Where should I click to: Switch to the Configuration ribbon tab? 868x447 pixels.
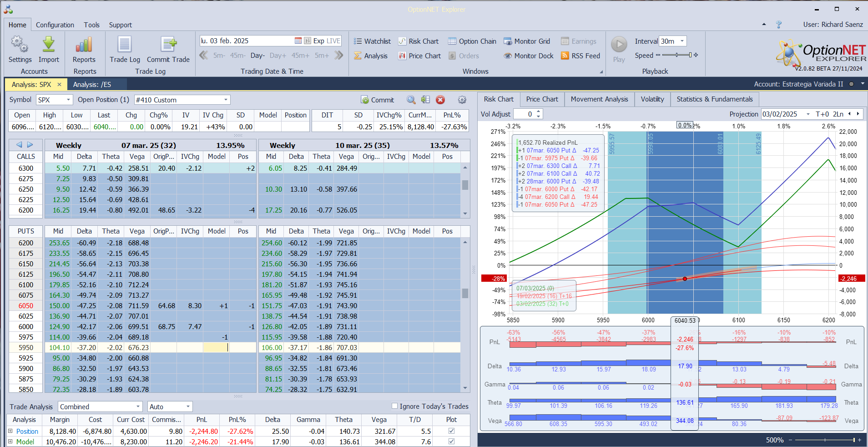[55, 25]
